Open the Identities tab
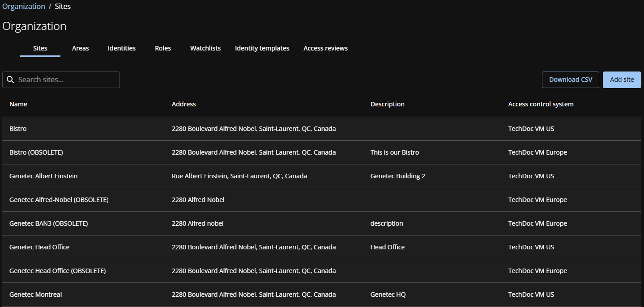The image size is (644, 307). point(121,48)
